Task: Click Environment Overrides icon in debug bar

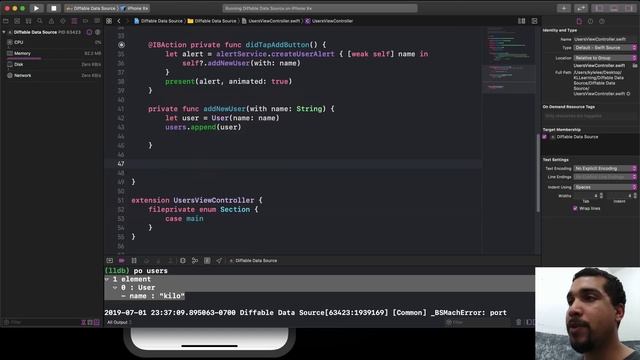Action: 207,260
